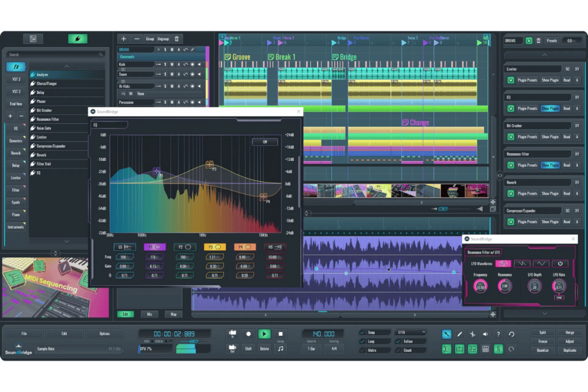Click the Duplicate button
The width and height of the screenshot is (588, 392).
570,351
